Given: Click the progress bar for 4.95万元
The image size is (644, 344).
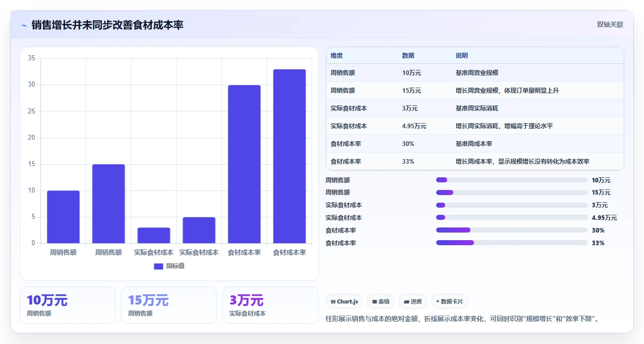Looking at the screenshot, I should (512, 218).
